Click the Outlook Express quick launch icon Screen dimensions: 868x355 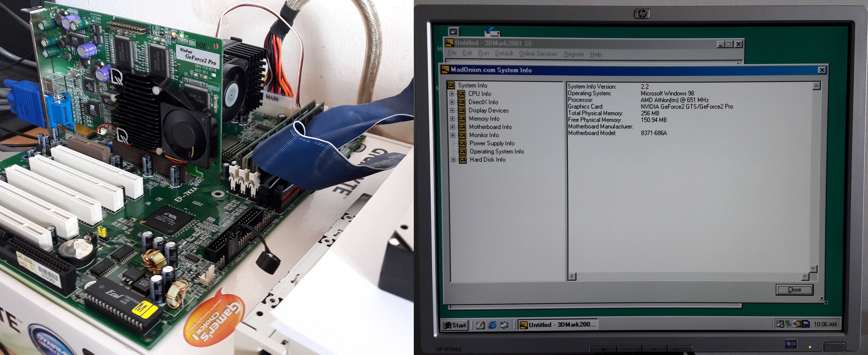click(504, 325)
